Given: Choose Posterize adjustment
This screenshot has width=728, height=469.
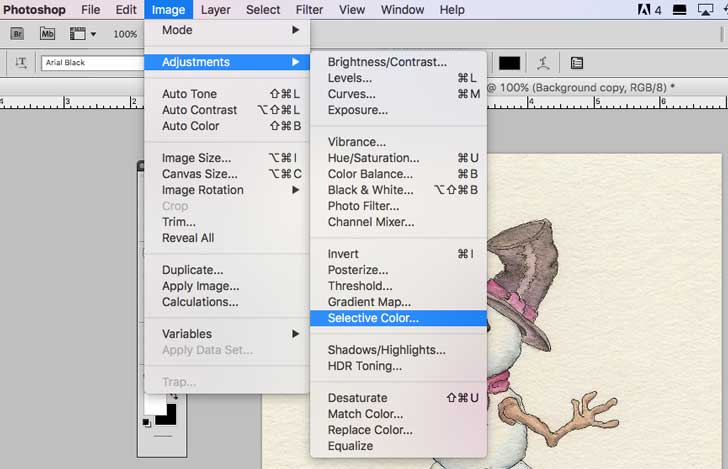Looking at the screenshot, I should coord(398,270).
